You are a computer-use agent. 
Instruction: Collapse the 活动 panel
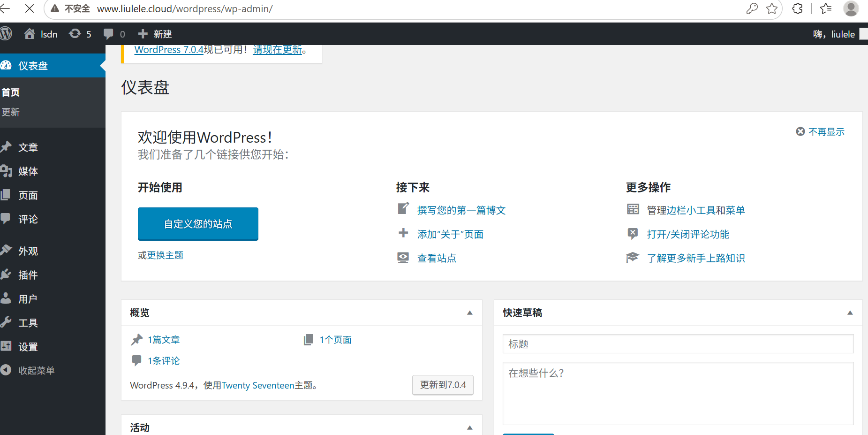[469, 428]
